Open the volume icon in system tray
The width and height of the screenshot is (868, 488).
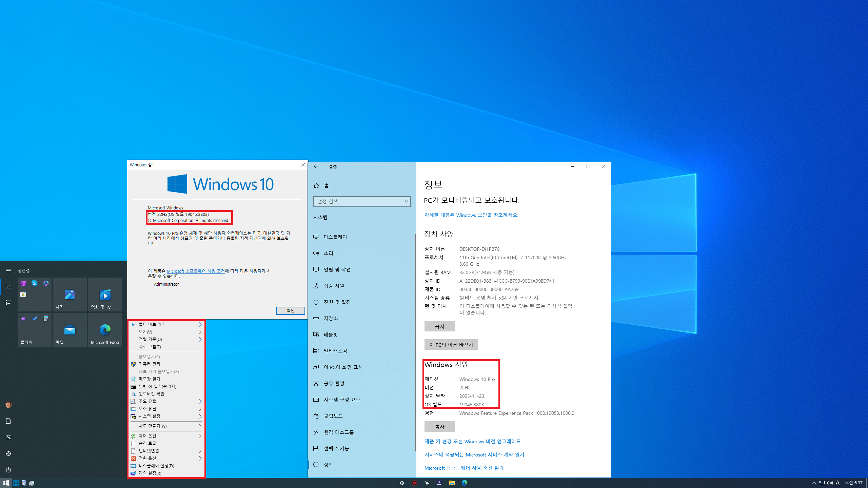(x=830, y=483)
